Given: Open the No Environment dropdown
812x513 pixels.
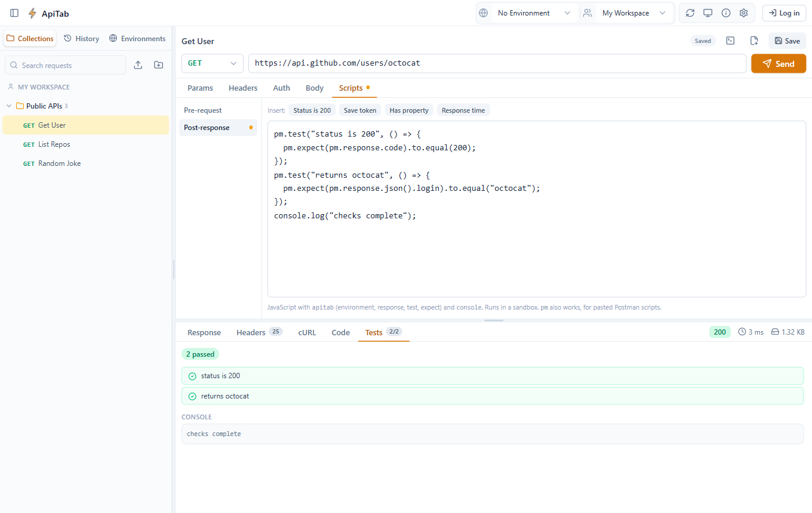Looking at the screenshot, I should [x=534, y=13].
